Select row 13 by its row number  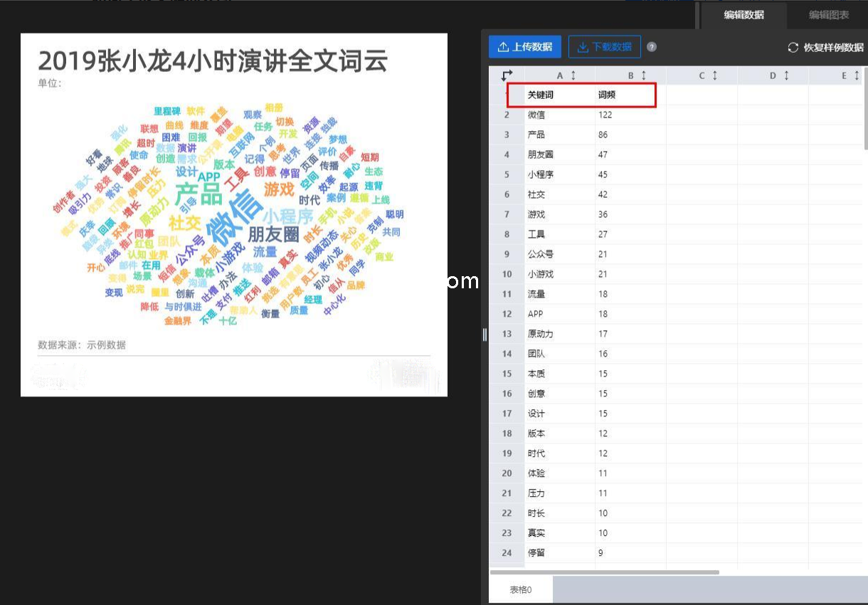point(507,334)
